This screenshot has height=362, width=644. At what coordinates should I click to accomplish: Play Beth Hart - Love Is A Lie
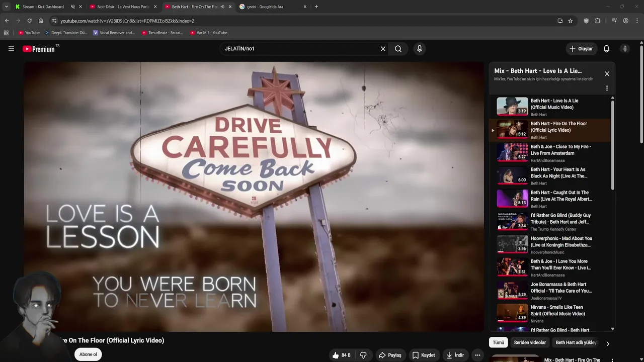pos(550,107)
